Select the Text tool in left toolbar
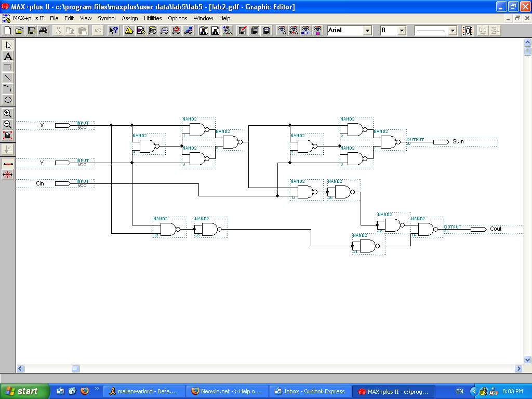The height and width of the screenshot is (399, 532). 8,56
